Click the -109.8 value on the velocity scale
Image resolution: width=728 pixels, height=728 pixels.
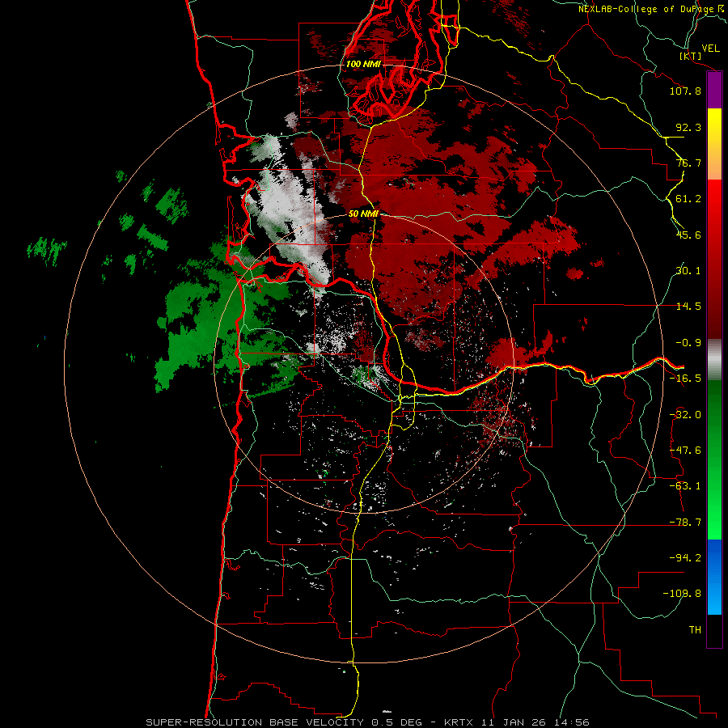tap(683, 594)
